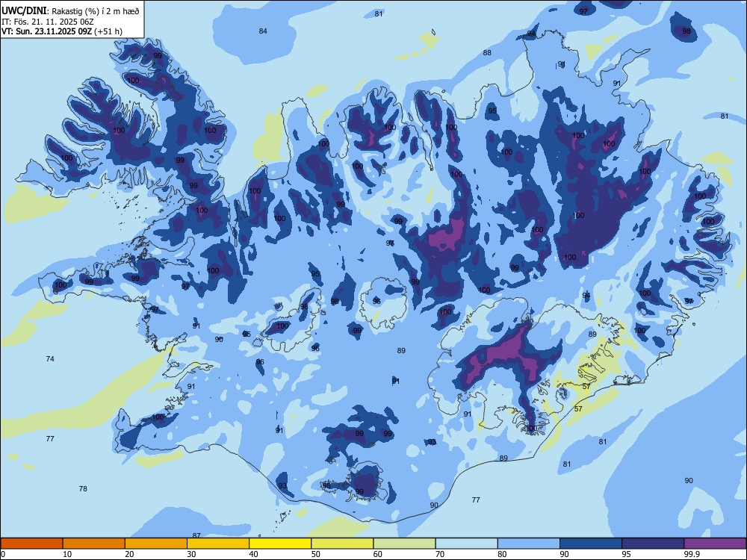Click the 'VT: Sun. 23.11.2025 09Z' line
747x560 pixels.
46,31
